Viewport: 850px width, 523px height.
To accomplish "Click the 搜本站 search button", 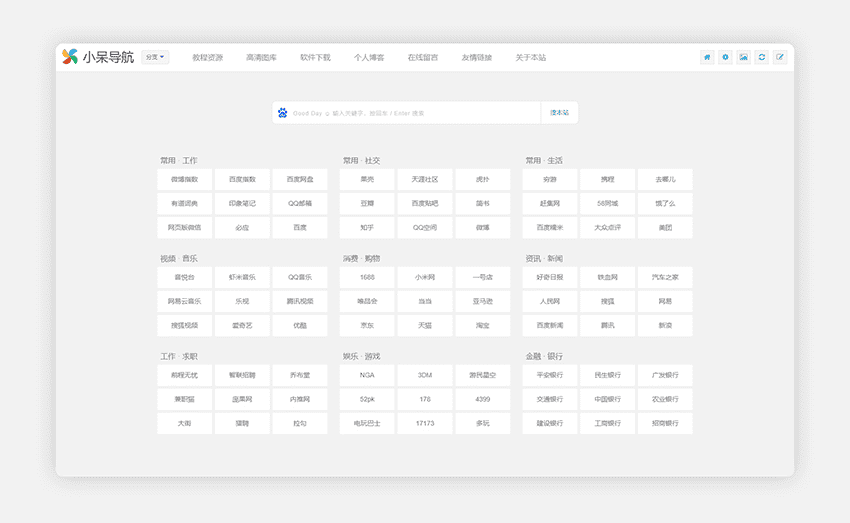I will pos(559,113).
